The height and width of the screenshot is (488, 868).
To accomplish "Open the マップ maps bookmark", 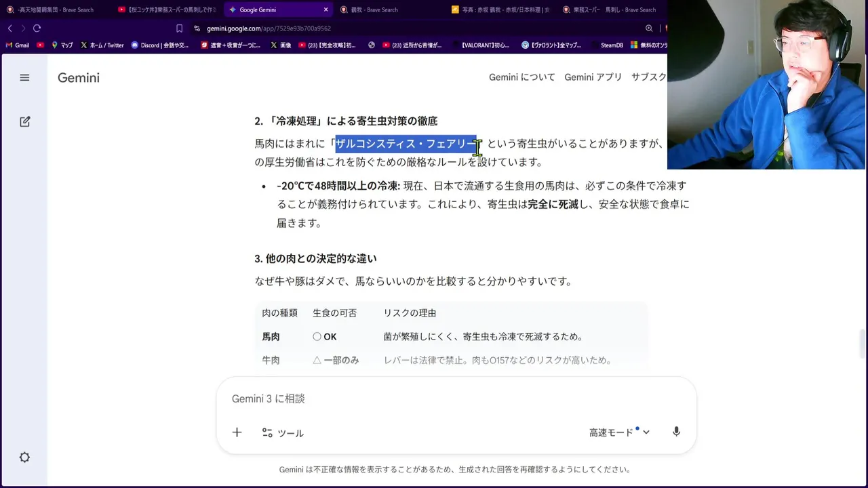I will click(62, 45).
